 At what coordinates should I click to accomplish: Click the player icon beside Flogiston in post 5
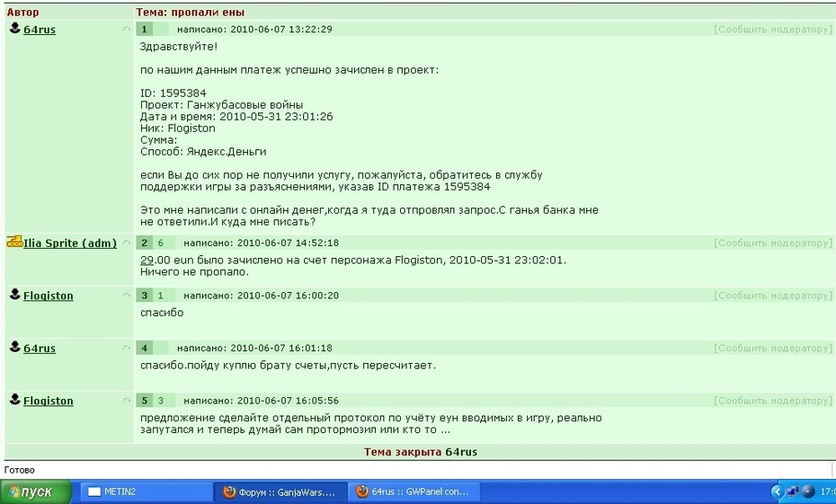click(15, 399)
